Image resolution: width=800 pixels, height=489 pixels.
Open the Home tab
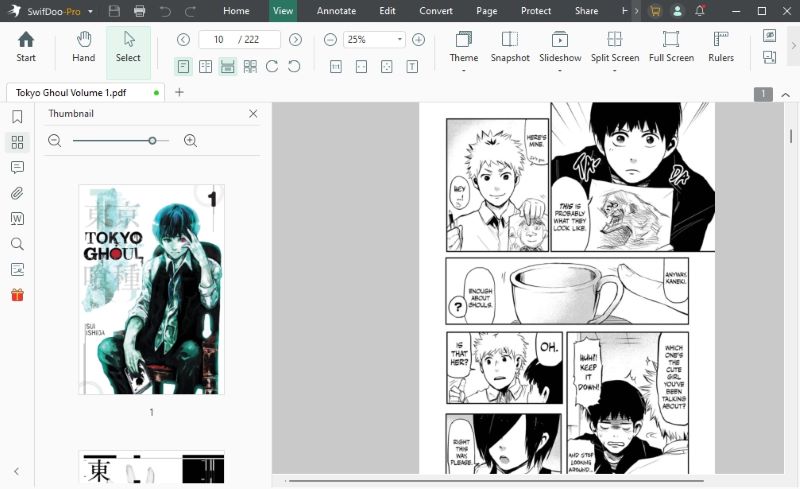click(x=236, y=11)
